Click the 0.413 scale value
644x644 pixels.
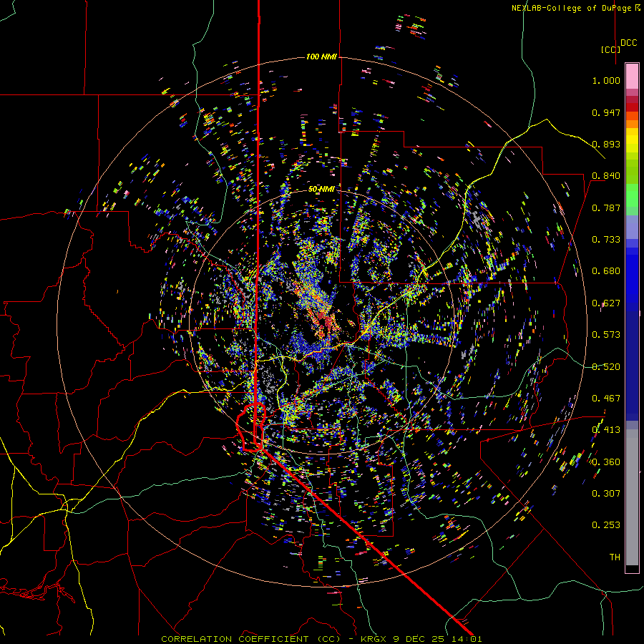click(606, 430)
